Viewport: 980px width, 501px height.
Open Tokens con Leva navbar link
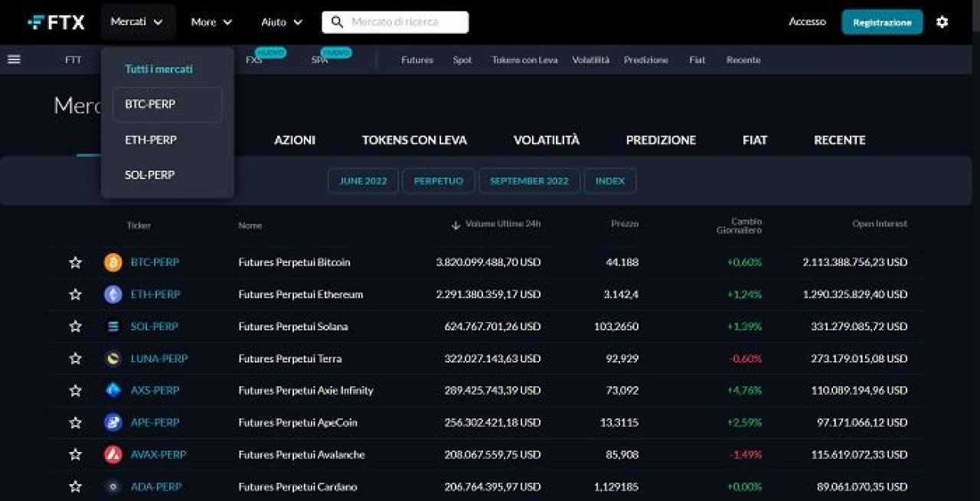[525, 60]
